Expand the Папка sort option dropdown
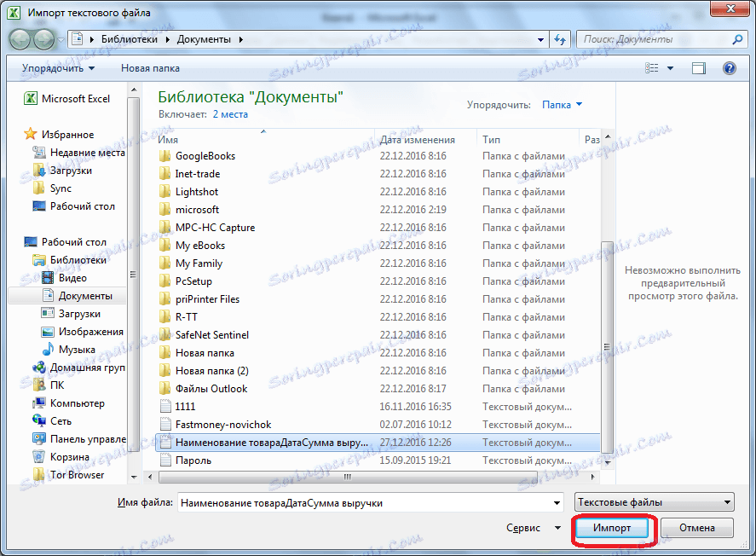The width and height of the screenshot is (756, 556). click(560, 103)
